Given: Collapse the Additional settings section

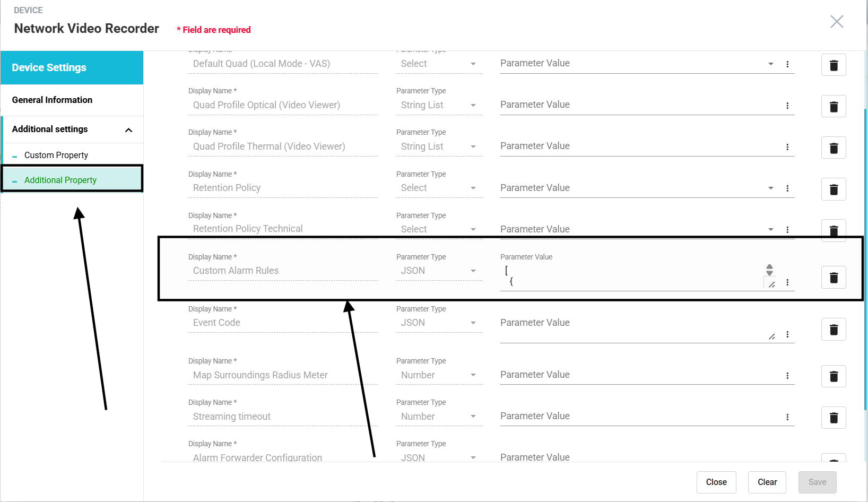Looking at the screenshot, I should click(128, 130).
